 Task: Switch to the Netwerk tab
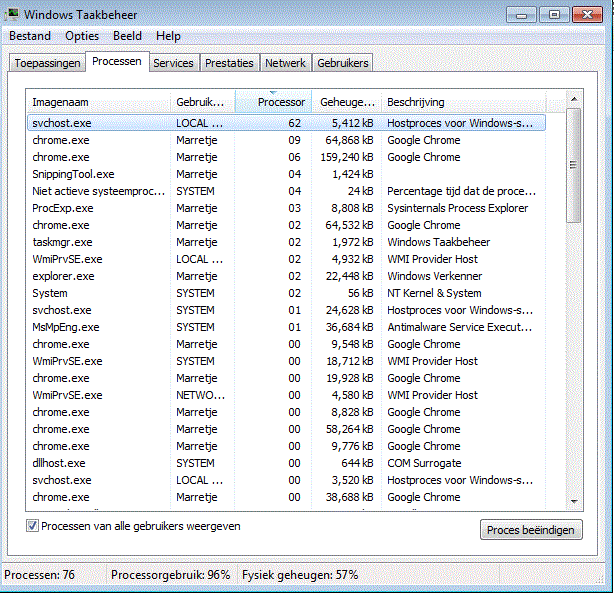pyautogui.click(x=285, y=63)
